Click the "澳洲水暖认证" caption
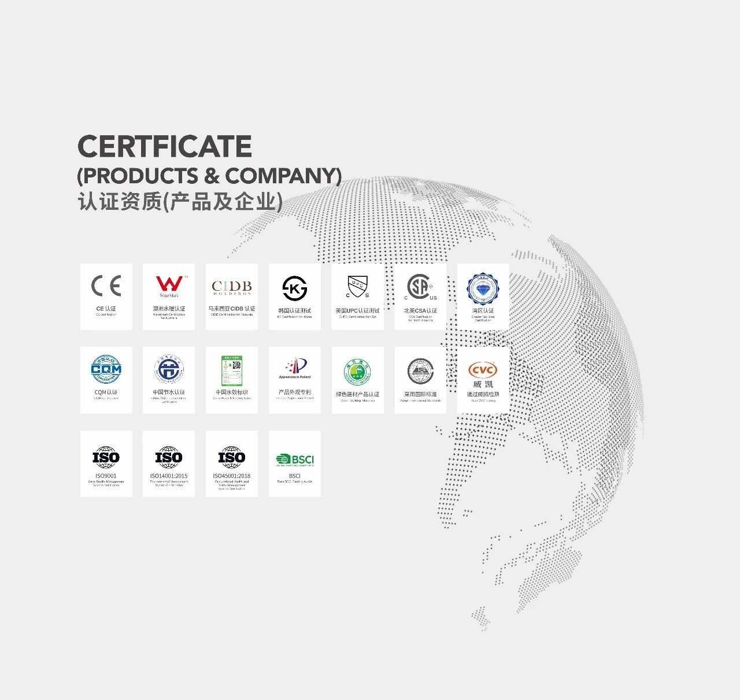 tap(169, 309)
